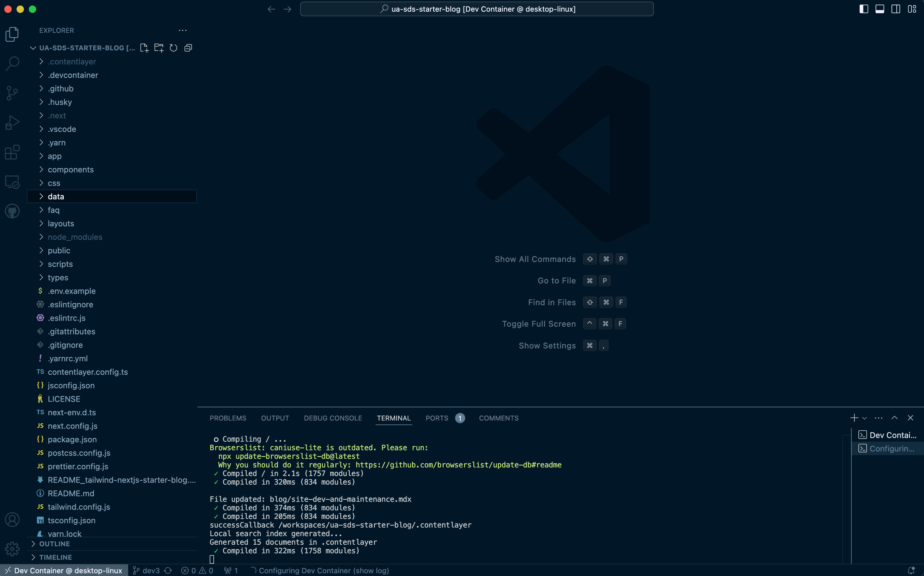The height and width of the screenshot is (576, 924).
Task: Open the .env.example file
Action: pyautogui.click(x=112, y=291)
